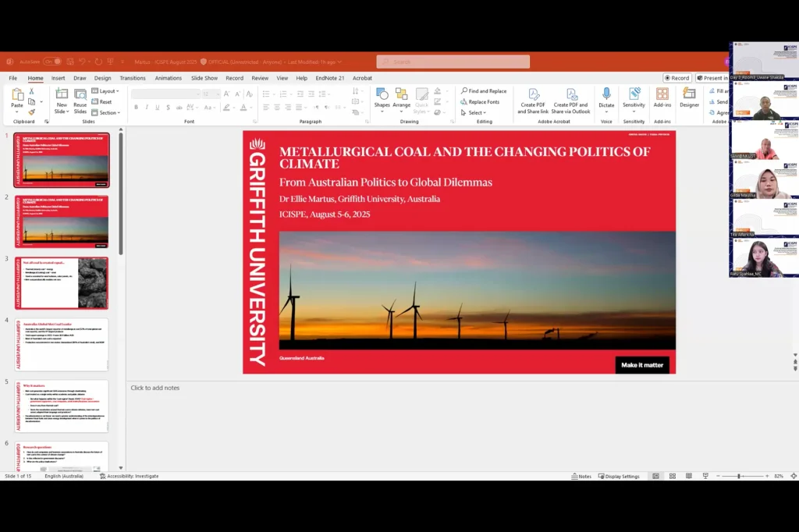Click the Find and Replace button
799x532 pixels.
tap(483, 91)
